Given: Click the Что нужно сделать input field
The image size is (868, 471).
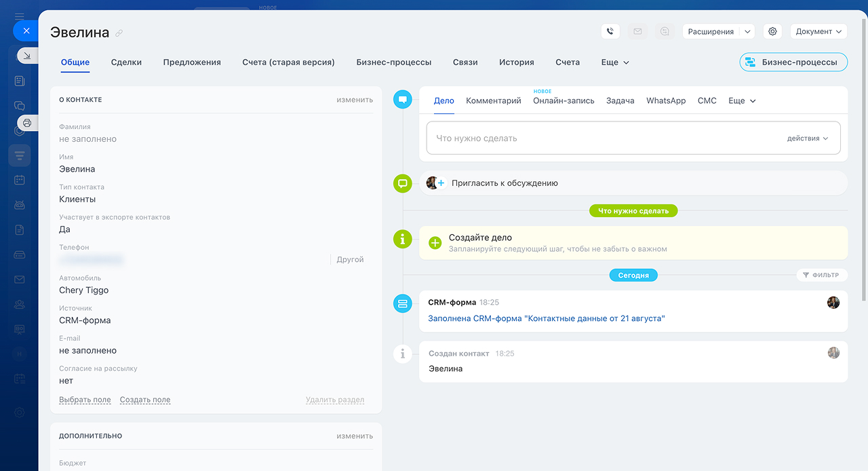Looking at the screenshot, I should tap(604, 138).
